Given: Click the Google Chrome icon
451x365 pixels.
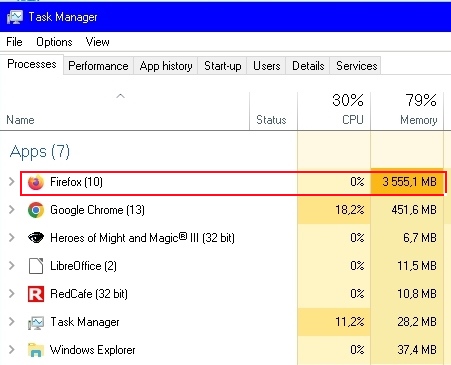Looking at the screenshot, I should (x=36, y=210).
